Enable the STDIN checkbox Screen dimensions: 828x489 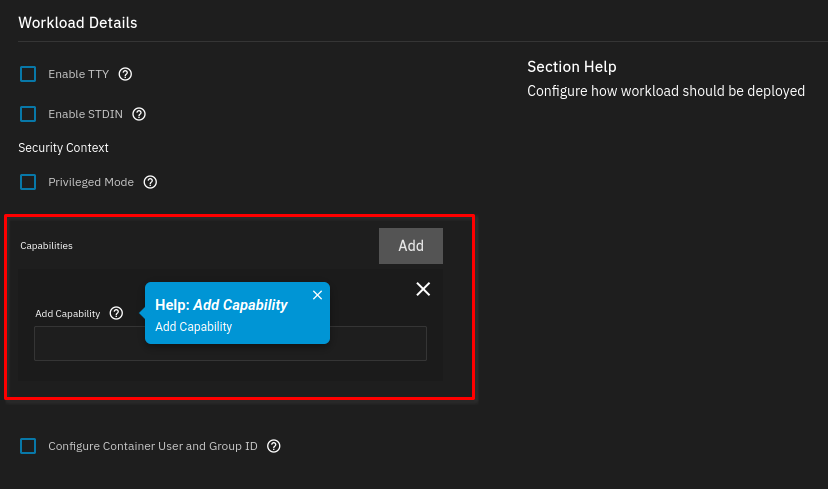point(28,114)
